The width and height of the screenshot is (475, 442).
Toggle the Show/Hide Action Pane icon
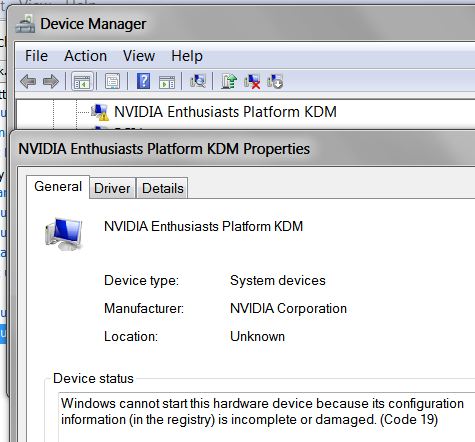[167, 82]
